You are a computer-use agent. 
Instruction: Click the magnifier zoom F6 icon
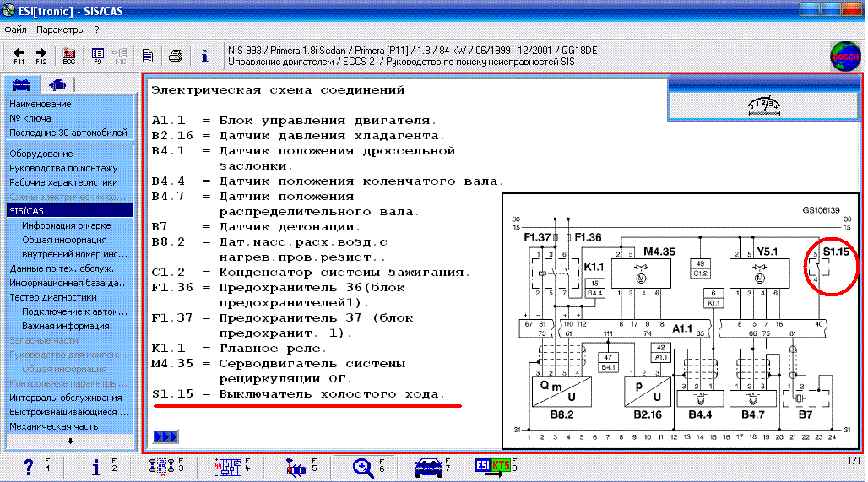click(x=363, y=468)
